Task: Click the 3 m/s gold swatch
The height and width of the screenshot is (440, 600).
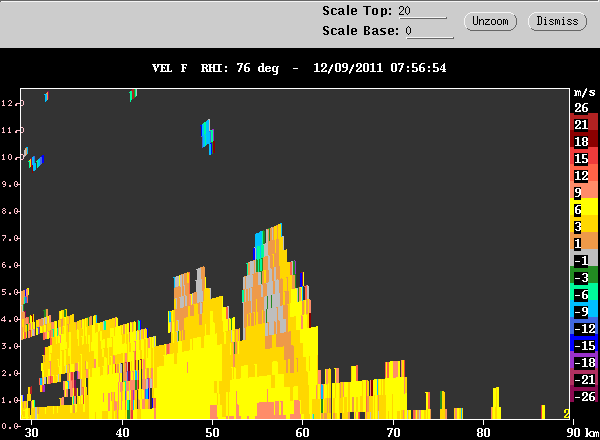Action: [x=584, y=223]
